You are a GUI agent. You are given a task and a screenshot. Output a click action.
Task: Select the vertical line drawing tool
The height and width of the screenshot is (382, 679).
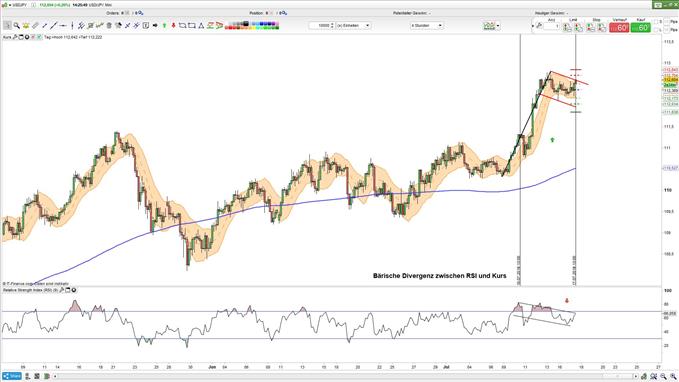coord(72,26)
